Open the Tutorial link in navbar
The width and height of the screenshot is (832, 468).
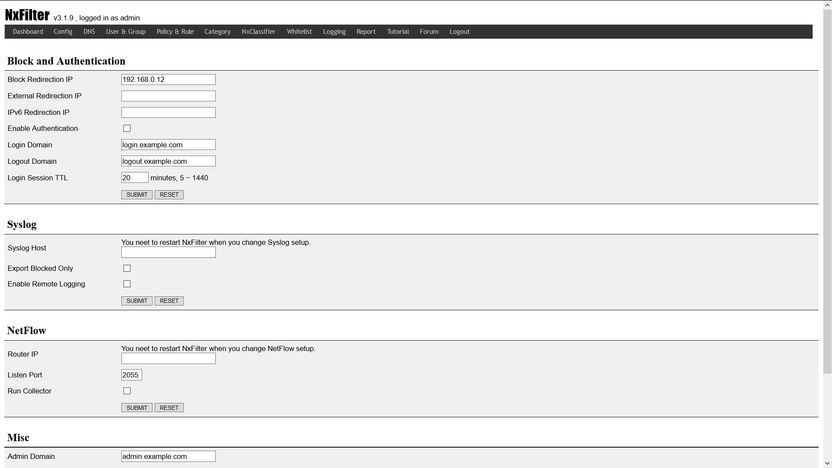coord(398,32)
